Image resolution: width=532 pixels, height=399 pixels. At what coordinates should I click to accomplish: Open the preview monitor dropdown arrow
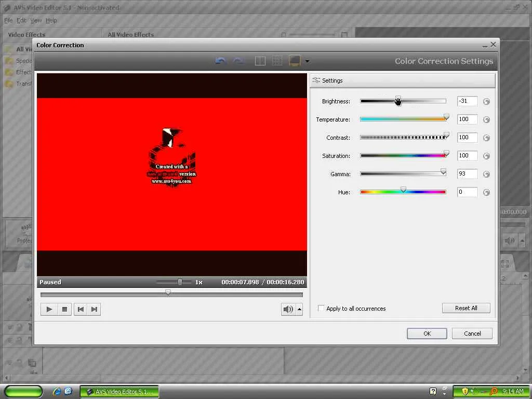tap(307, 61)
